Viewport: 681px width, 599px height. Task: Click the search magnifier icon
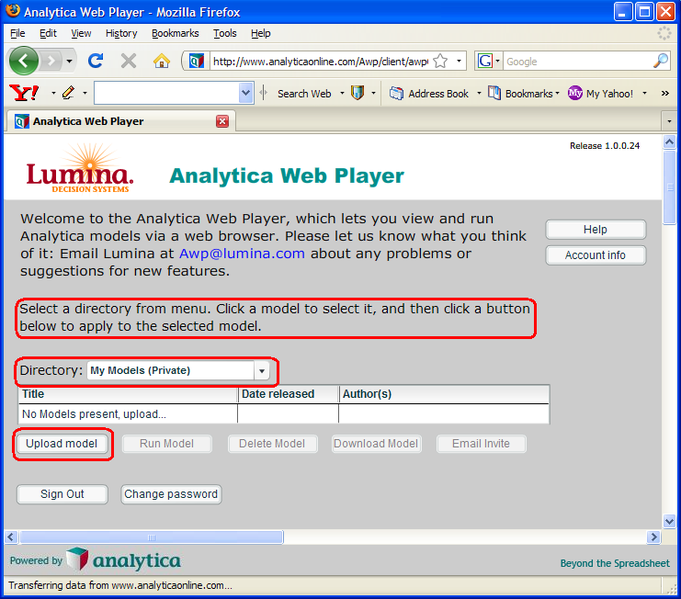tap(661, 61)
